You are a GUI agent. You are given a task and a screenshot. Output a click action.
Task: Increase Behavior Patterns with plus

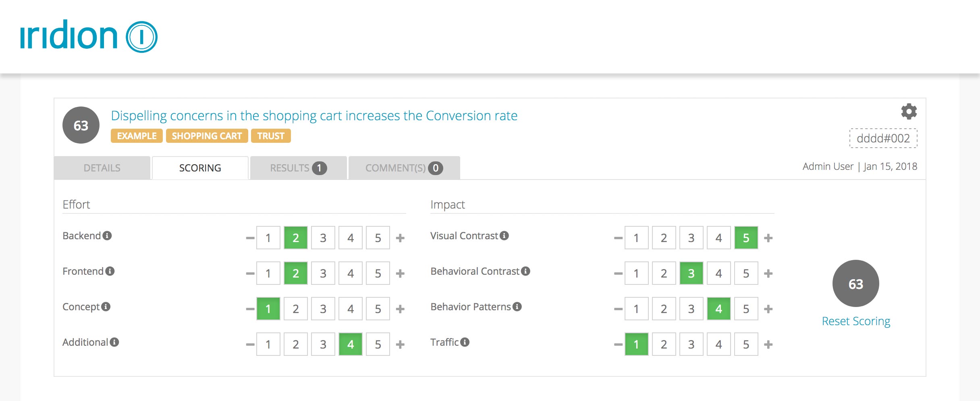click(x=768, y=309)
